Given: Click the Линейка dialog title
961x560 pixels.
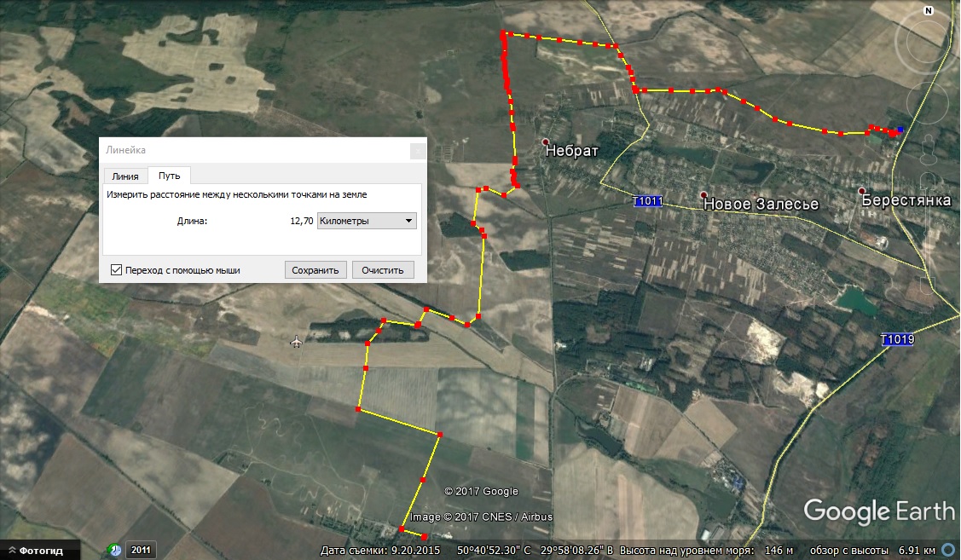Looking at the screenshot, I should pos(125,149).
